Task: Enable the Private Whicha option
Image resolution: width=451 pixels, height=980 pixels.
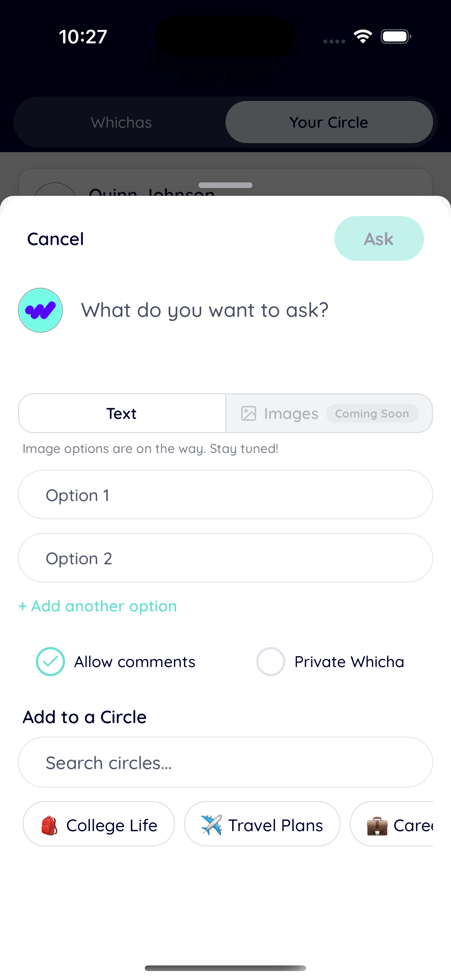Action: point(271,662)
